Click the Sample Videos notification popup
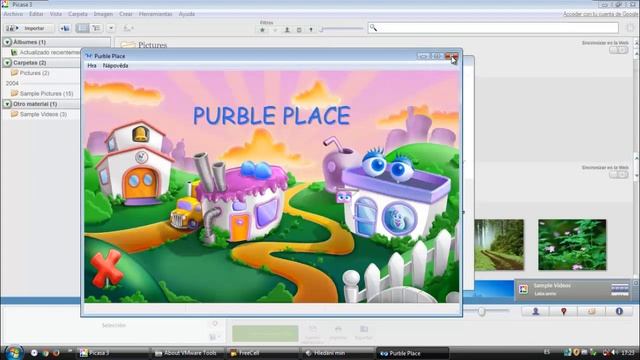640x360 pixels. tap(573, 289)
